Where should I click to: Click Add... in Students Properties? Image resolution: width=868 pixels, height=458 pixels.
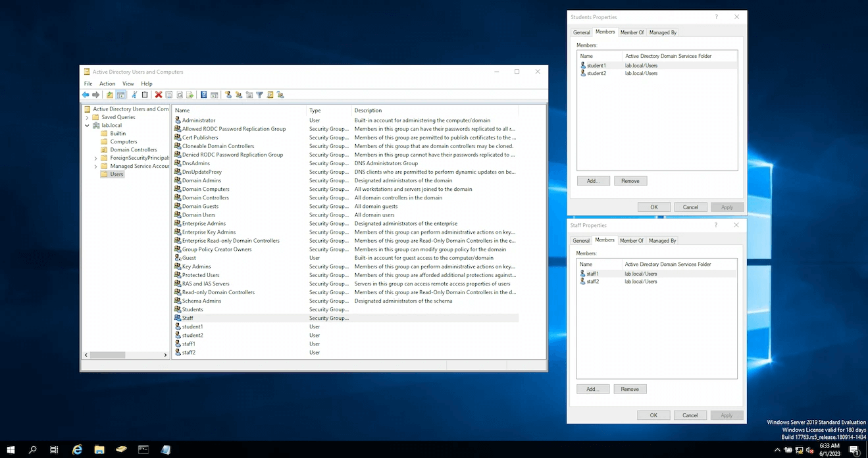pos(593,180)
